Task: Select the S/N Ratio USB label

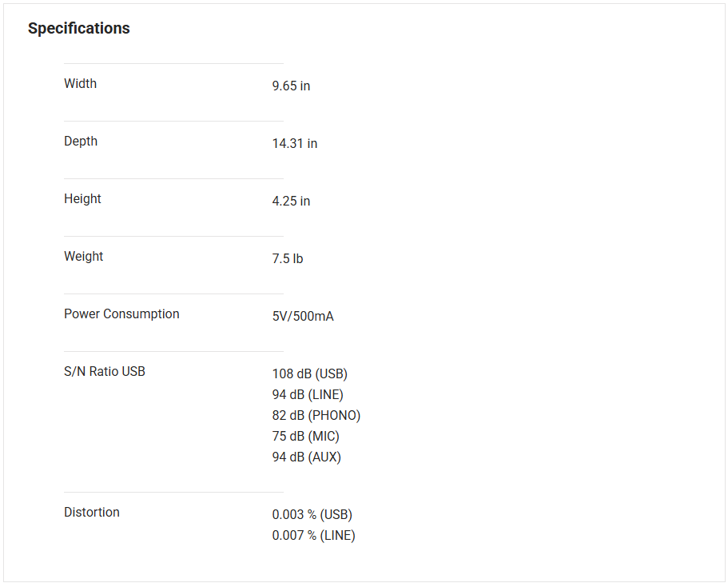Action: click(x=105, y=372)
